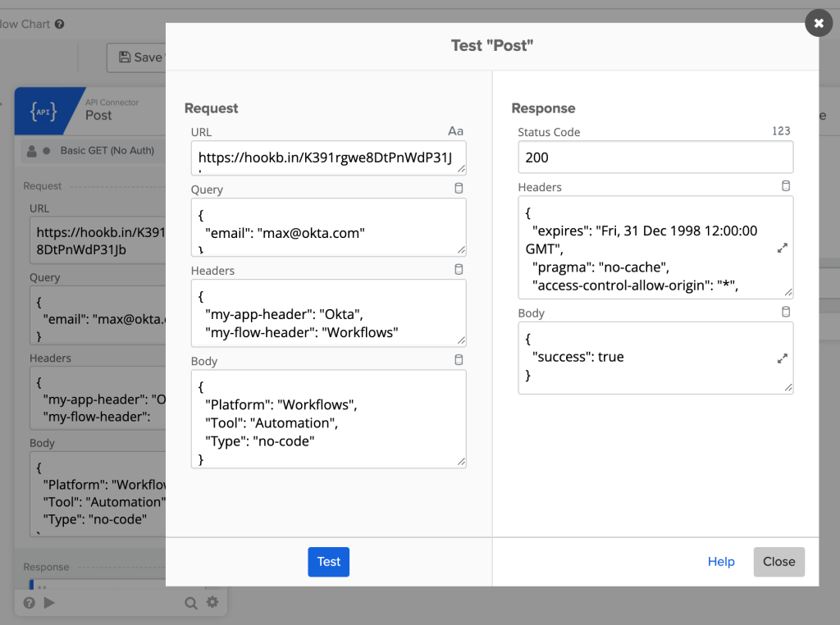Click the object type icon beside response Headers
The image size is (840, 625).
[x=786, y=186]
